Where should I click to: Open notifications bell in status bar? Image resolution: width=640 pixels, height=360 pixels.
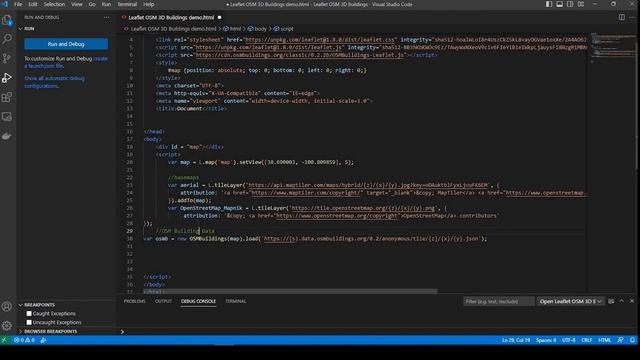[x=632, y=340]
